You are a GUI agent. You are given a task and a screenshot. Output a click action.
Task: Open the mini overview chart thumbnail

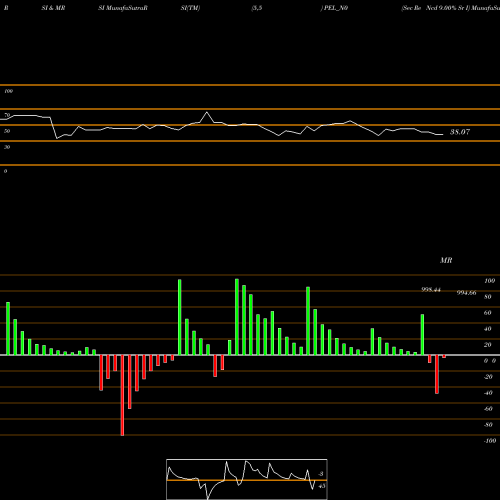pyautogui.click(x=247, y=479)
